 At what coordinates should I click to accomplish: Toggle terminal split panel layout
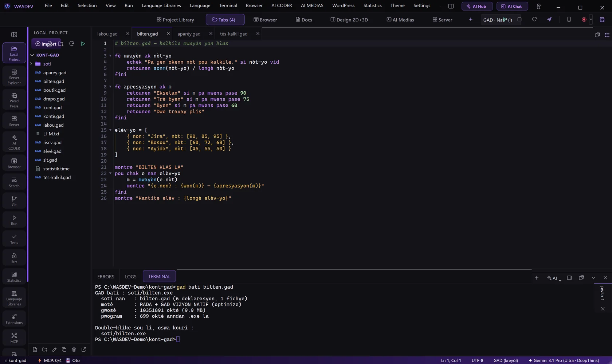click(x=569, y=278)
